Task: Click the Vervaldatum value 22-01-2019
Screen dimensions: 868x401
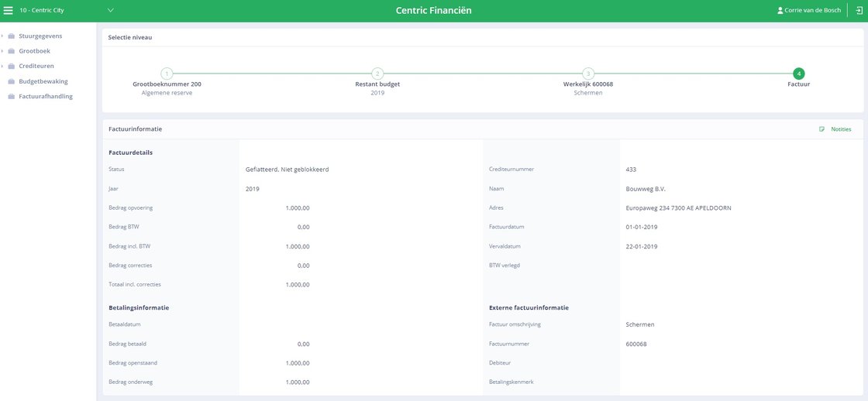Action: coord(641,246)
